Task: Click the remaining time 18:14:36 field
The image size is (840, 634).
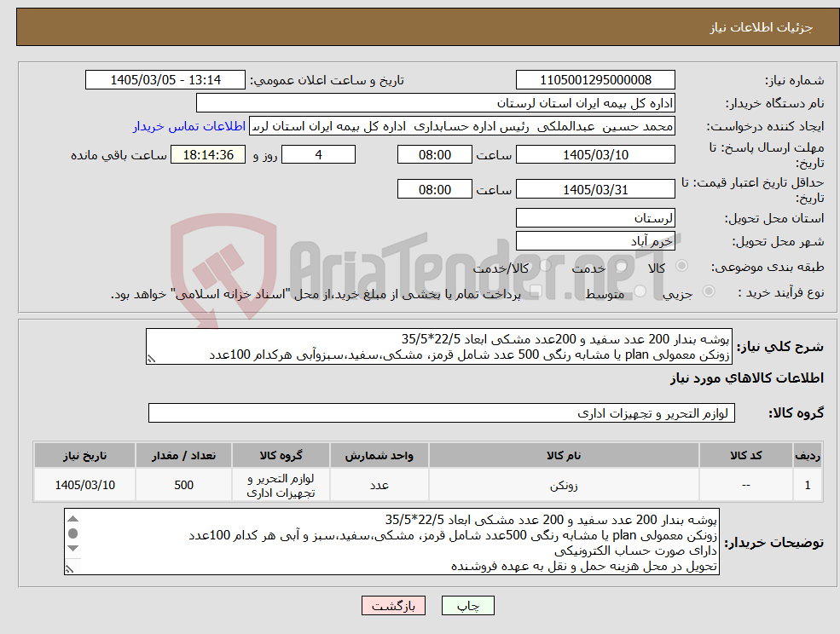Action: 208,155
